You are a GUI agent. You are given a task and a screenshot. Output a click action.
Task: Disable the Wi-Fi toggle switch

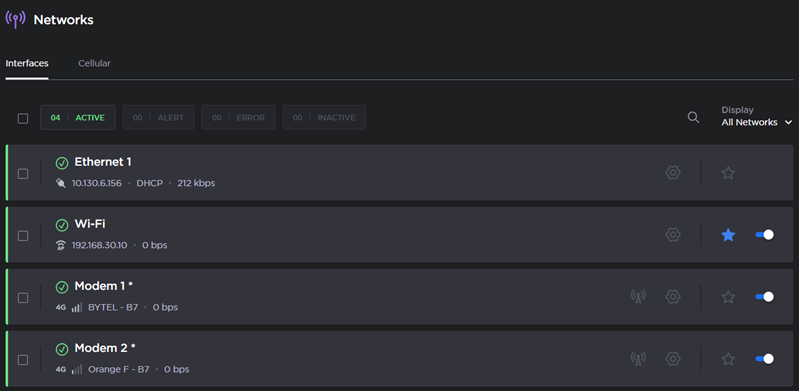(764, 235)
